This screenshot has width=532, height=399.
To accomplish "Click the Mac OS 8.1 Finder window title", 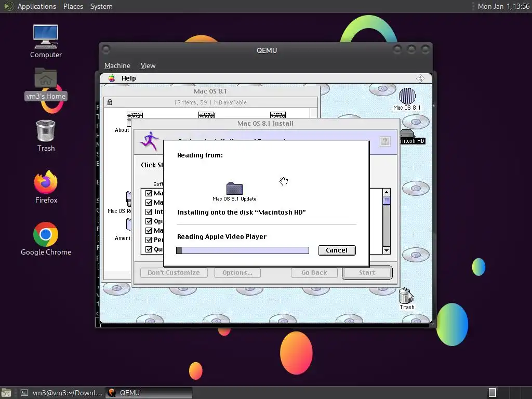I will [210, 91].
